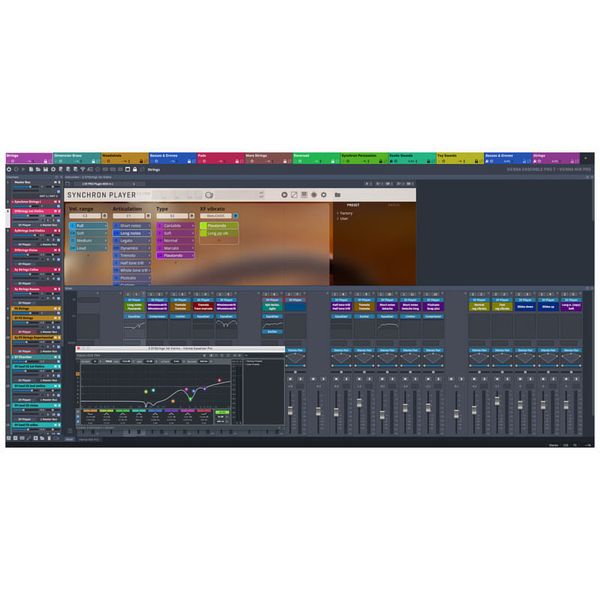Select the Dimension Brass instance tab
The width and height of the screenshot is (600, 600).
pos(76,157)
